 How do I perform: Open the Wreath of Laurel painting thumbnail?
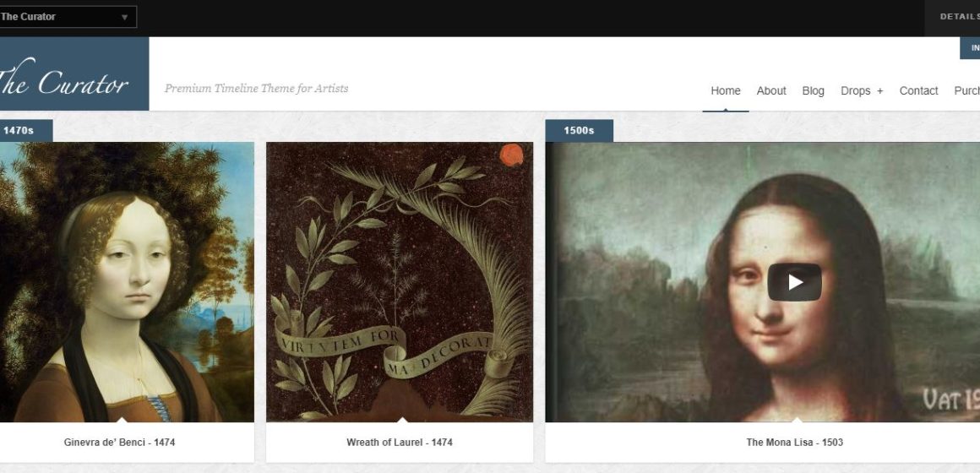(x=400, y=282)
